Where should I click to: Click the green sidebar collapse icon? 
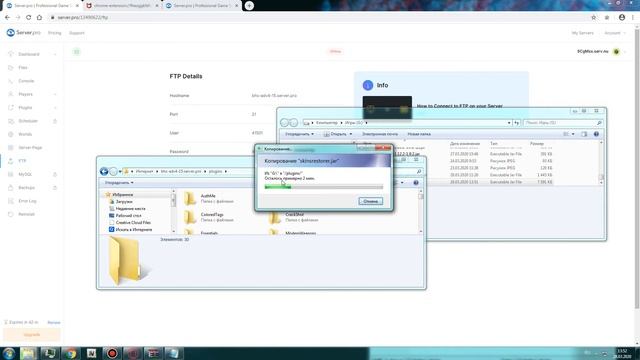click(76, 52)
